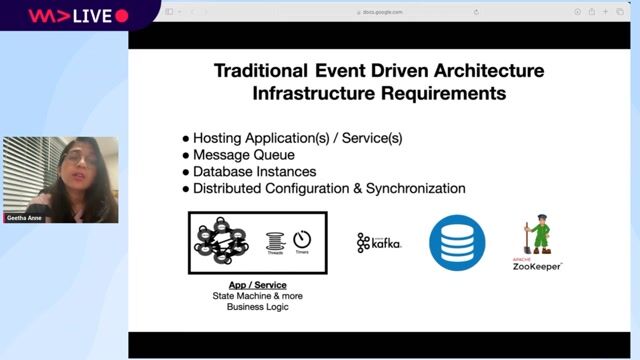This screenshot has width=640, height=360.
Task: Click the state machine graph icon
Action: 221,241
